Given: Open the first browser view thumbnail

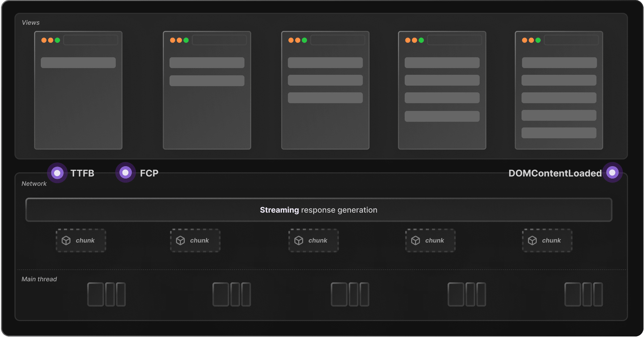Looking at the screenshot, I should (x=78, y=90).
